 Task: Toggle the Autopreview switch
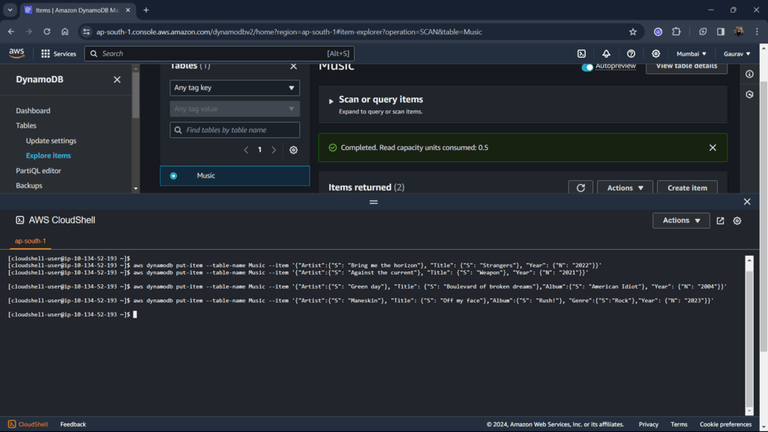pos(587,67)
